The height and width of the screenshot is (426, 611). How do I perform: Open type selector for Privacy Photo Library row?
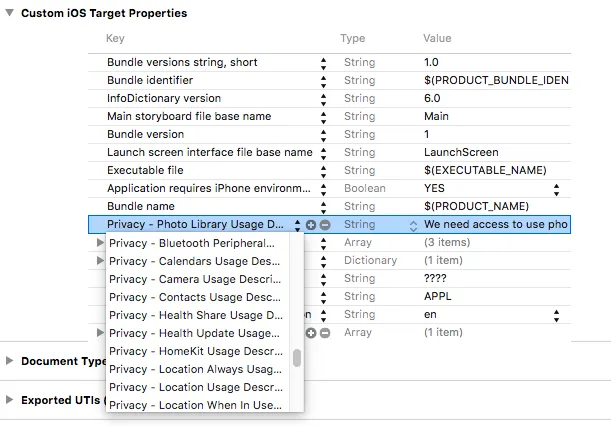414,225
